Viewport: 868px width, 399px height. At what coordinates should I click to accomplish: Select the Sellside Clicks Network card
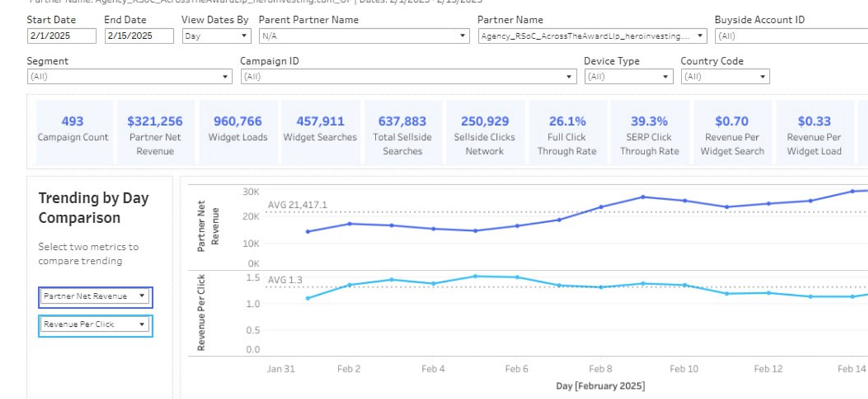485,132
